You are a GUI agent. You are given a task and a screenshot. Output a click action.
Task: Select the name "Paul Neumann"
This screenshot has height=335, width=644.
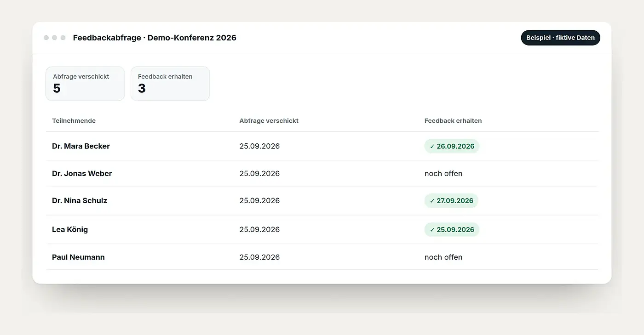tap(78, 257)
